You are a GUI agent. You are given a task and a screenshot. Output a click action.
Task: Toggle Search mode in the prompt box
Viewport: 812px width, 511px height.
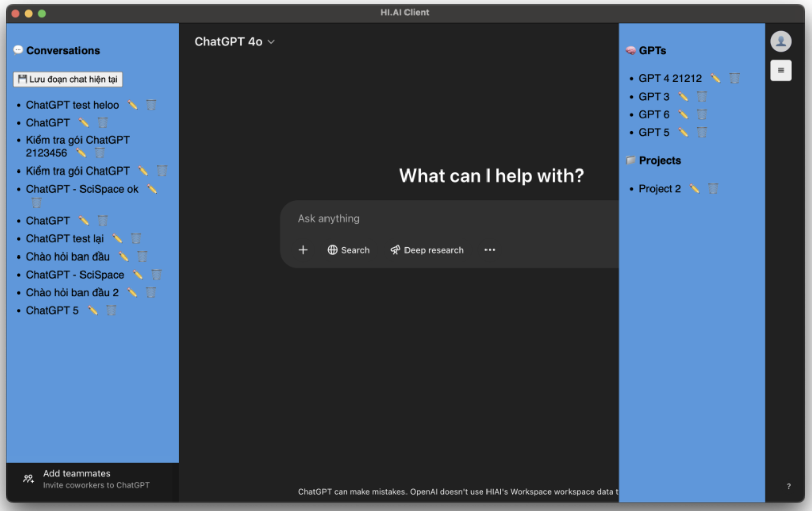(x=348, y=250)
